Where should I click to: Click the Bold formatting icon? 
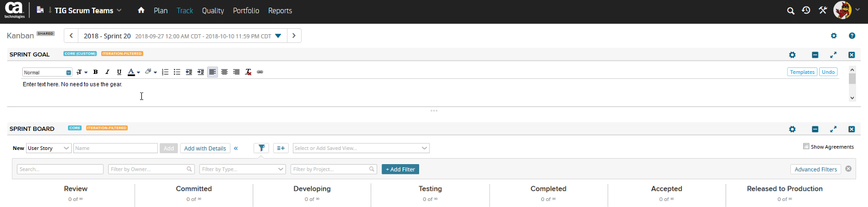pyautogui.click(x=96, y=72)
